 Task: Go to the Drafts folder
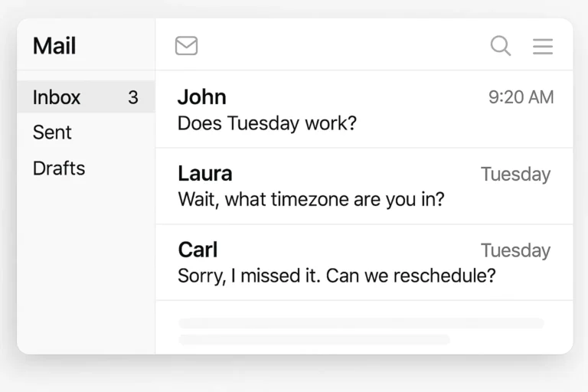coord(59,168)
